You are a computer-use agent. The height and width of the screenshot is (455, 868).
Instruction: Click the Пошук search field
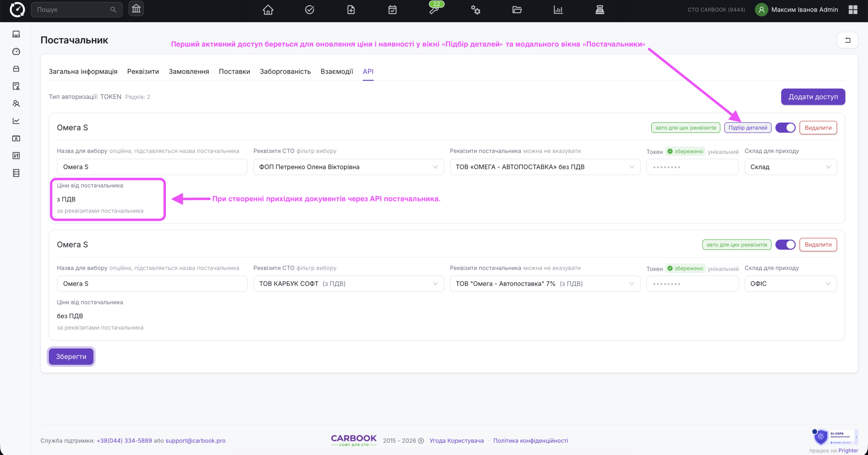(x=77, y=10)
